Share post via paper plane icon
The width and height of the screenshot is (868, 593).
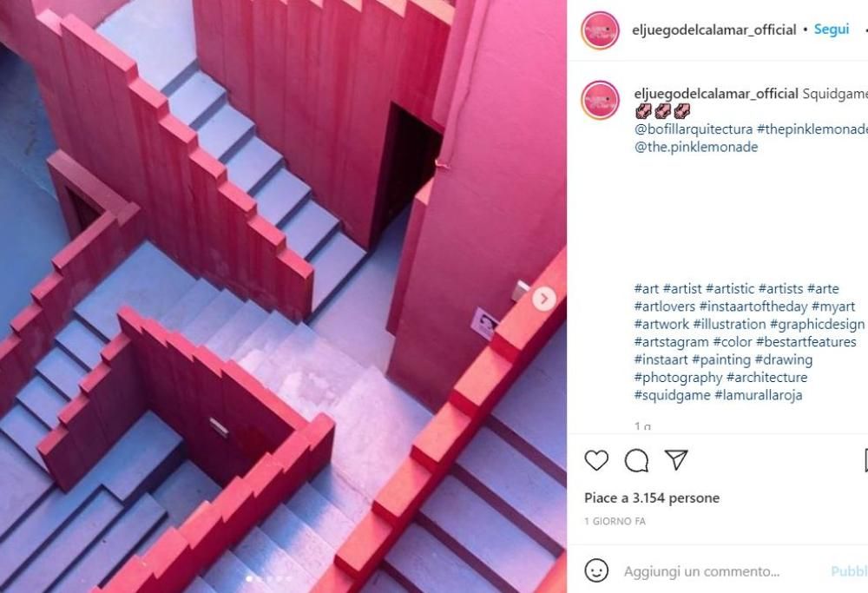click(676, 459)
